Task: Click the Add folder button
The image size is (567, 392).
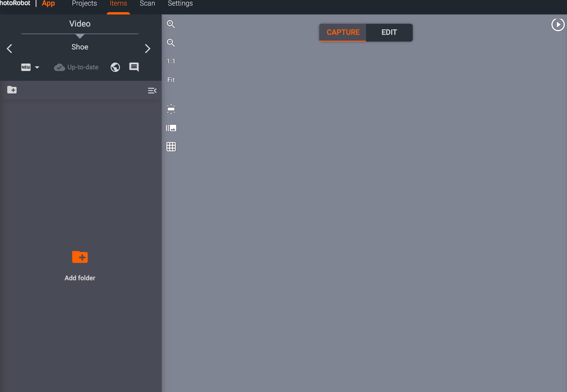Action: pos(80,265)
